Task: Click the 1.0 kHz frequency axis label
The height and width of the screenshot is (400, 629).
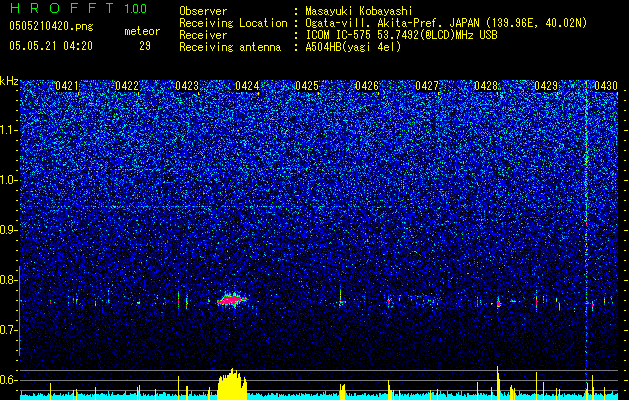Action: [x=9, y=180]
